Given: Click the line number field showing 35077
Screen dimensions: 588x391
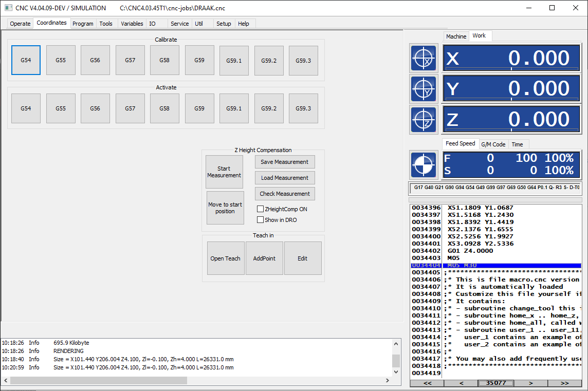Looking at the screenshot, I should [x=496, y=383].
